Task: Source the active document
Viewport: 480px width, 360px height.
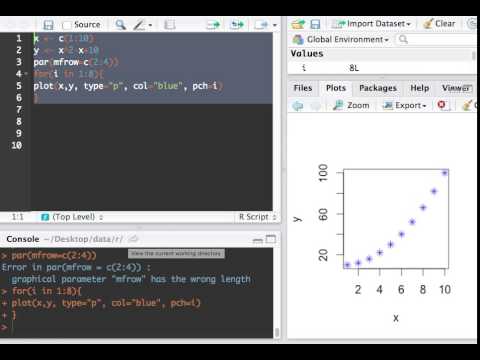Action: tap(262, 25)
